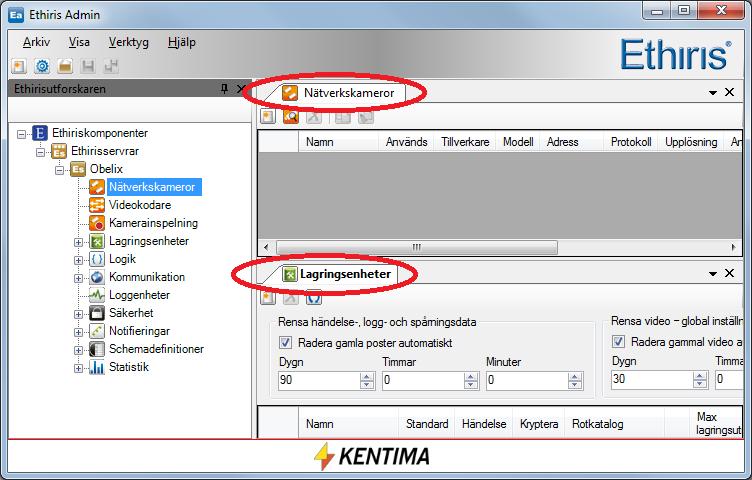
Task: Open the Arkiv menu
Action: (x=36, y=42)
